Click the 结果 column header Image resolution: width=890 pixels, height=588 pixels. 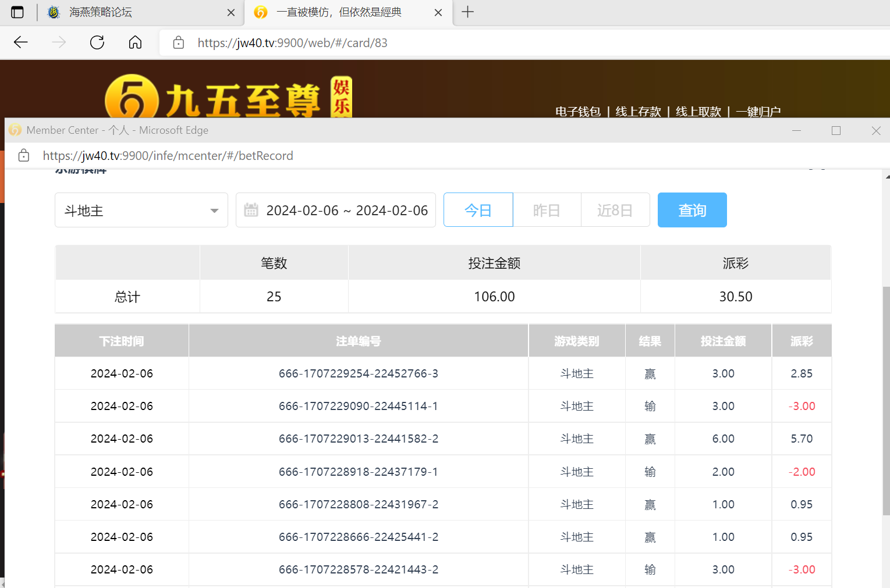click(x=650, y=341)
